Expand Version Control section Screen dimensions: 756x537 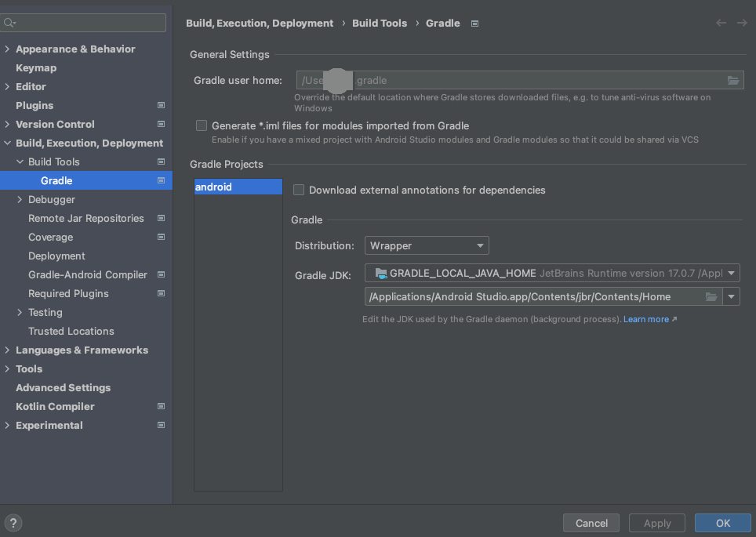click(x=7, y=124)
